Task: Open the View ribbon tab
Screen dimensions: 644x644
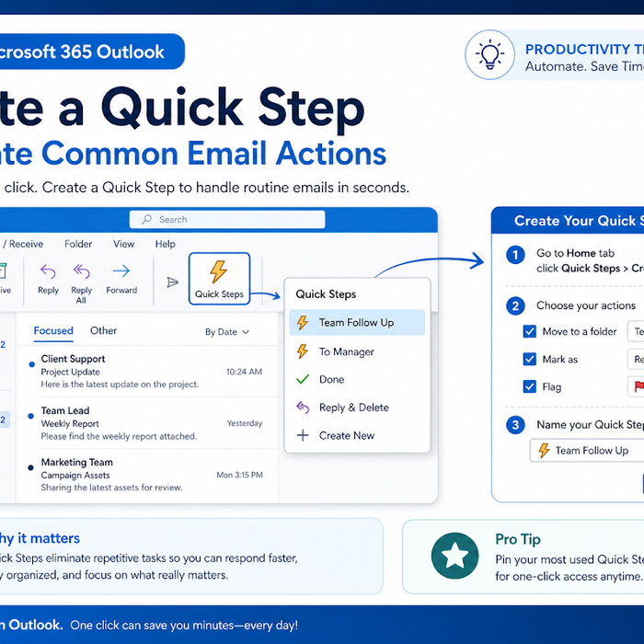Action: point(123,244)
